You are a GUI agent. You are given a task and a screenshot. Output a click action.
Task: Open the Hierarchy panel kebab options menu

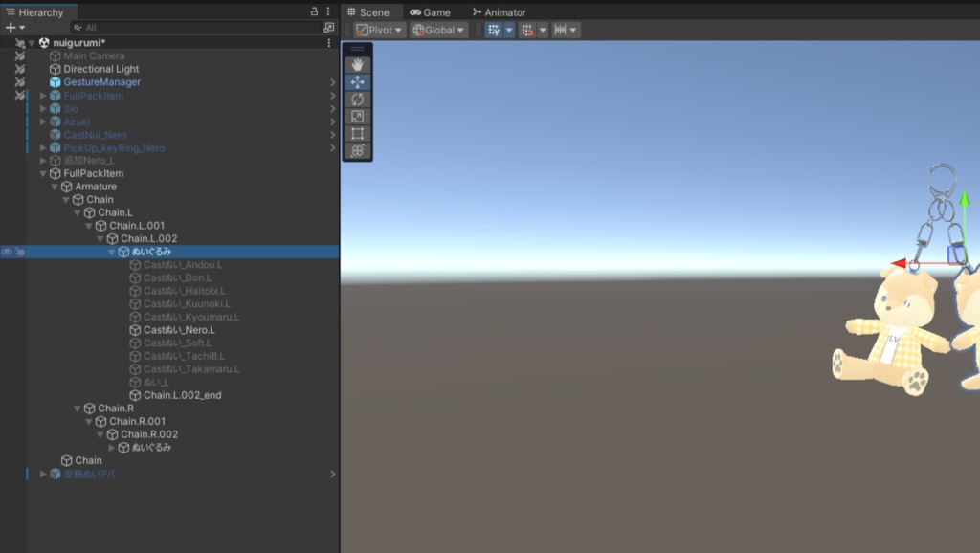coord(328,11)
